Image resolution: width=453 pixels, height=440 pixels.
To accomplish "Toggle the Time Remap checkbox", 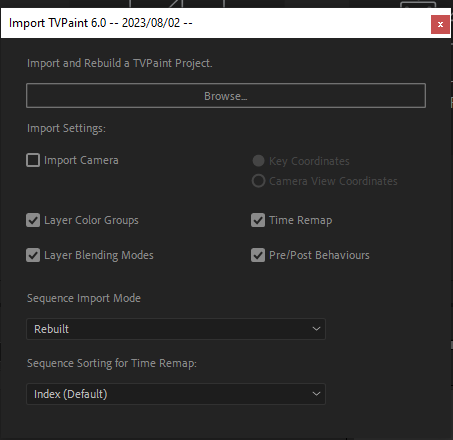I will (x=258, y=220).
